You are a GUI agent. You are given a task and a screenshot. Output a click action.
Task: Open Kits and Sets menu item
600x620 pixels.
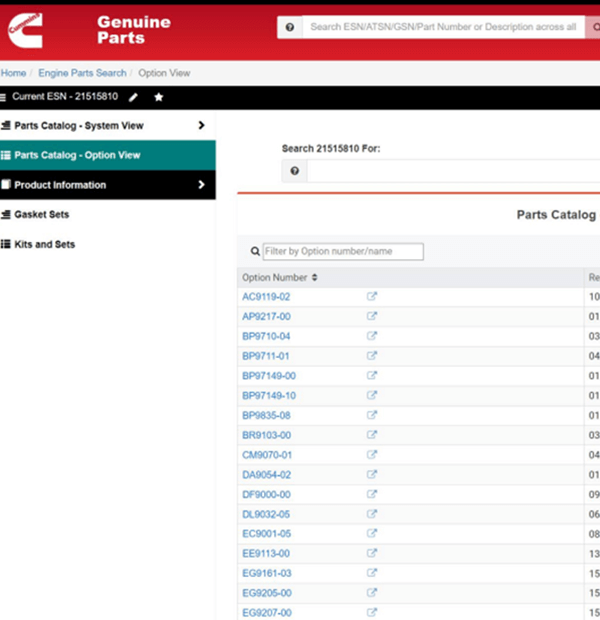pos(44,244)
